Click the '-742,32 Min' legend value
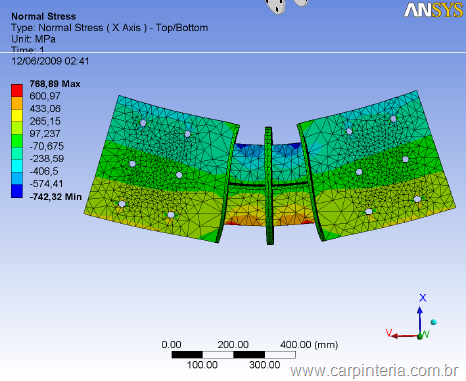Image resolution: width=466 pixels, height=381 pixels. point(55,197)
